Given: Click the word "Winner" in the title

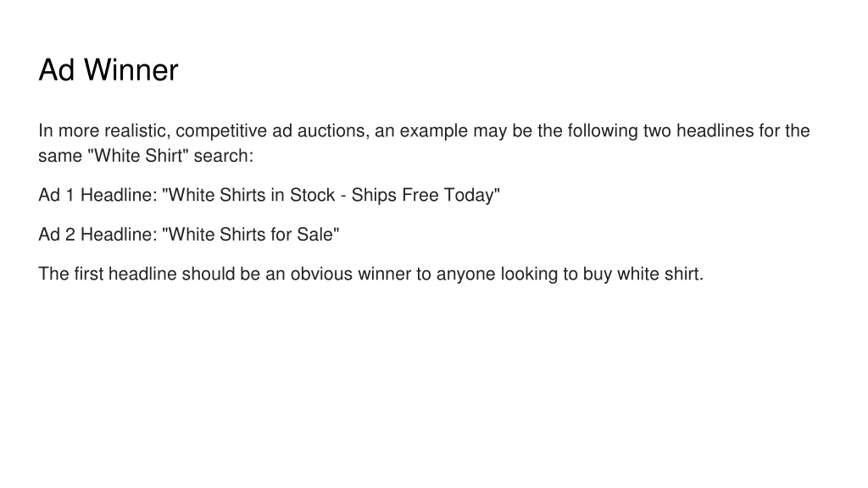Looking at the screenshot, I should [x=131, y=70].
